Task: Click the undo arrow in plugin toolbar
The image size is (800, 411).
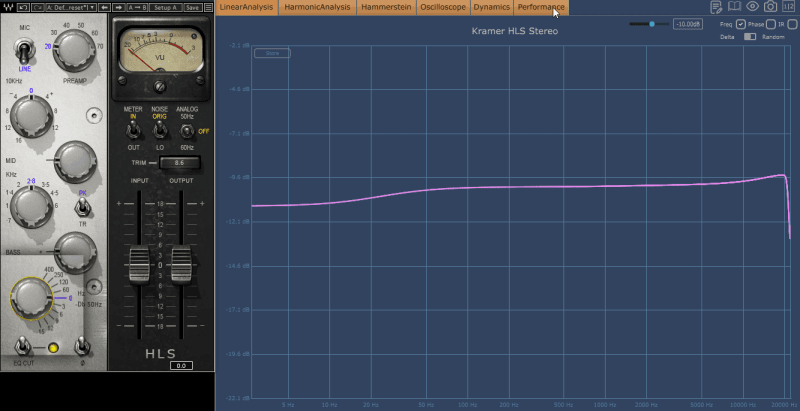Action: coord(23,8)
